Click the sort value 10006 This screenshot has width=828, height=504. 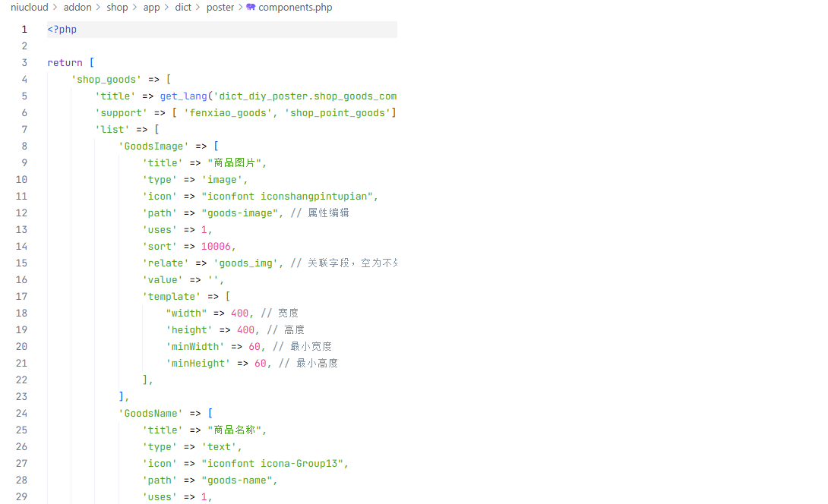tap(217, 247)
